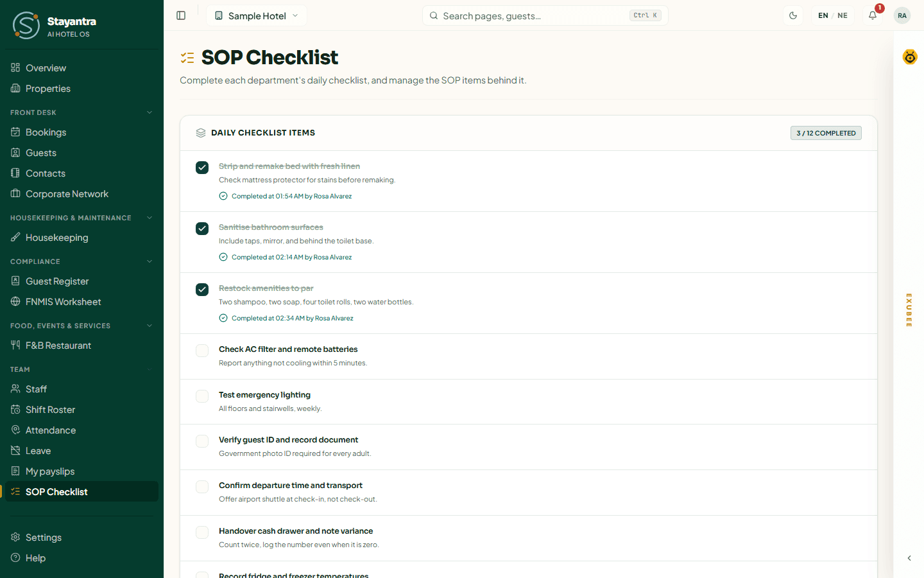Image resolution: width=924 pixels, height=578 pixels.
Task: Collapse the Team section
Action: pos(150,369)
